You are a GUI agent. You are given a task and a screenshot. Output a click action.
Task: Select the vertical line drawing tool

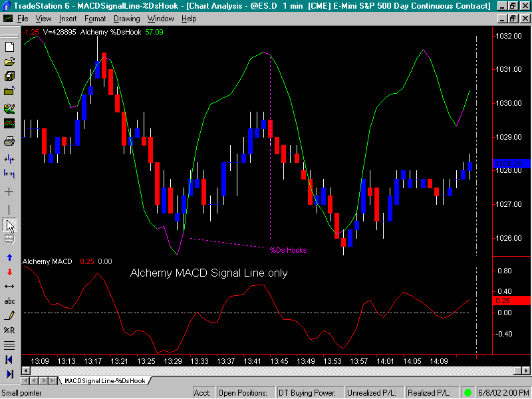[9, 209]
